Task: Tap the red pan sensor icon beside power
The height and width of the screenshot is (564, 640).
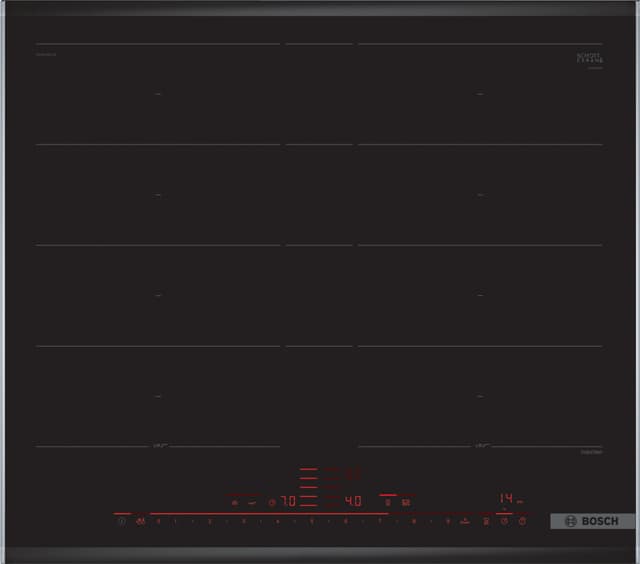Action: coord(140,521)
